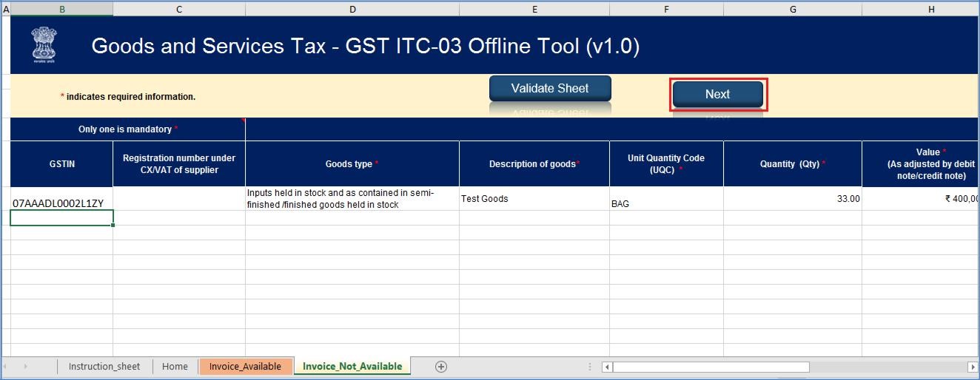Add a new sheet with plus icon
This screenshot has height=380, width=980.
[441, 366]
